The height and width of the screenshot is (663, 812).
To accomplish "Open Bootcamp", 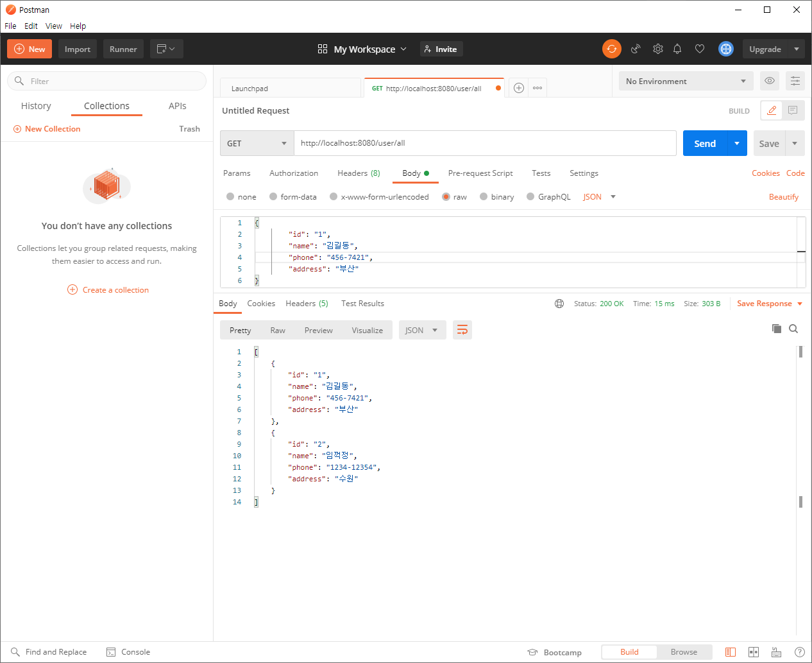I will click(555, 652).
